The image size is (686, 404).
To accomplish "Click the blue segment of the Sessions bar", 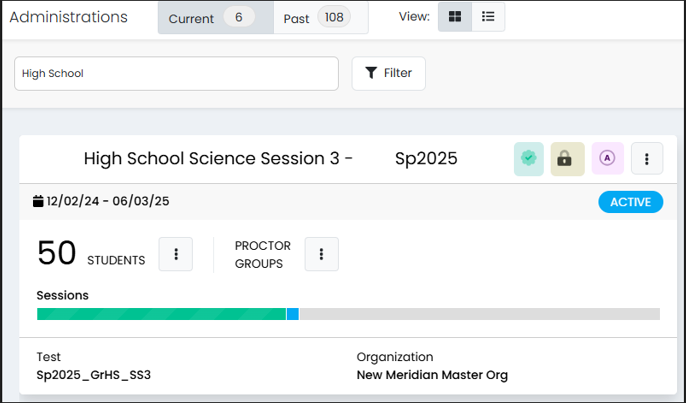I will click(x=293, y=314).
